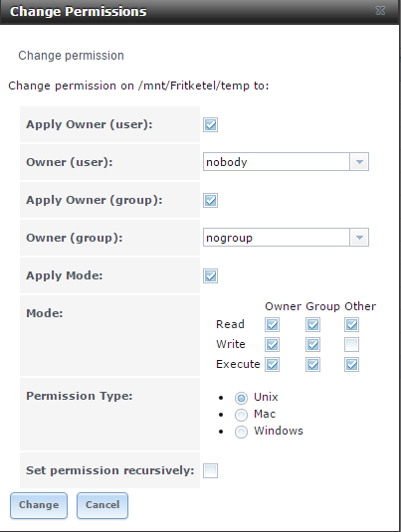The width and height of the screenshot is (401, 532).
Task: Uncheck Group Execute permission
Action: click(312, 365)
